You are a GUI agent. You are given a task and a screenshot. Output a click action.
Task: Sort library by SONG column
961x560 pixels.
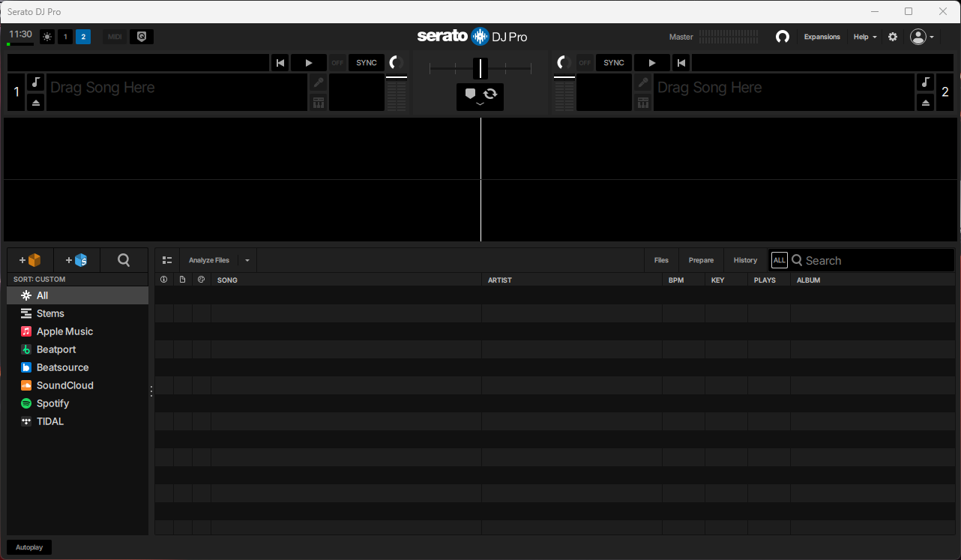click(346, 280)
